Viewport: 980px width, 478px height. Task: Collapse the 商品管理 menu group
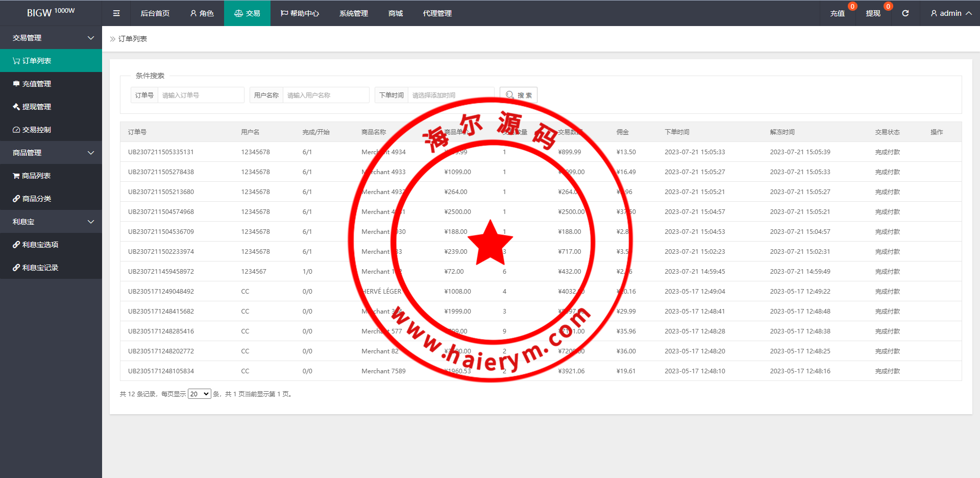51,153
